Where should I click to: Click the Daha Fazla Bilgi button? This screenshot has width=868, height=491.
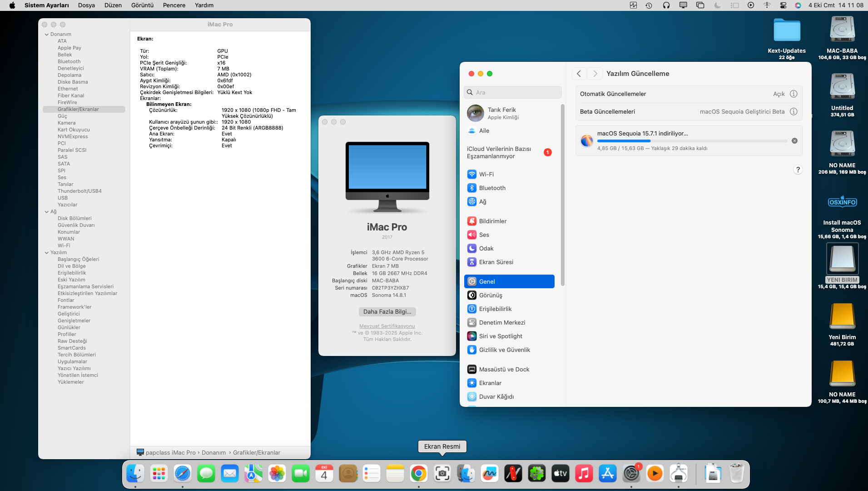point(387,311)
